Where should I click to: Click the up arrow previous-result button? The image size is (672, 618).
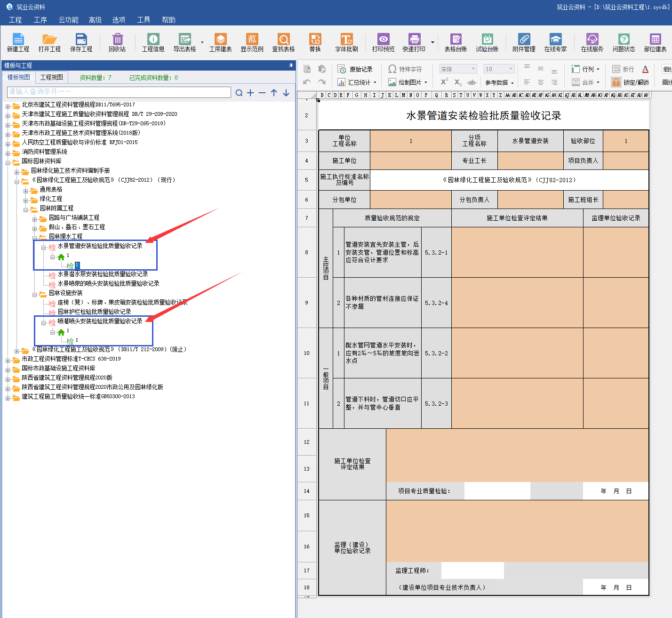pyautogui.click(x=274, y=93)
